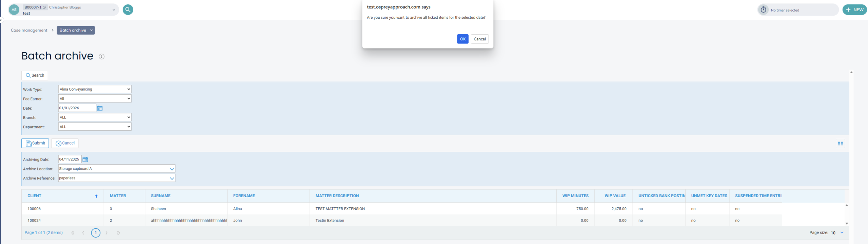The width and height of the screenshot is (868, 244).
Task: Confirm the archive dialog with OK
Action: point(462,39)
